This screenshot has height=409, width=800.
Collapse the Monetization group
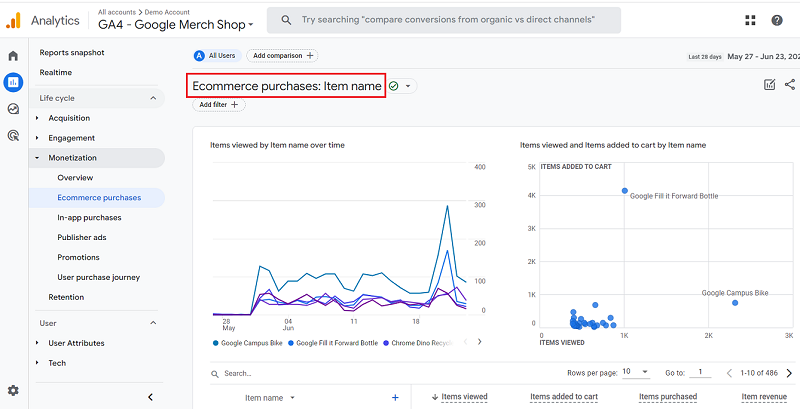pyautogui.click(x=37, y=158)
